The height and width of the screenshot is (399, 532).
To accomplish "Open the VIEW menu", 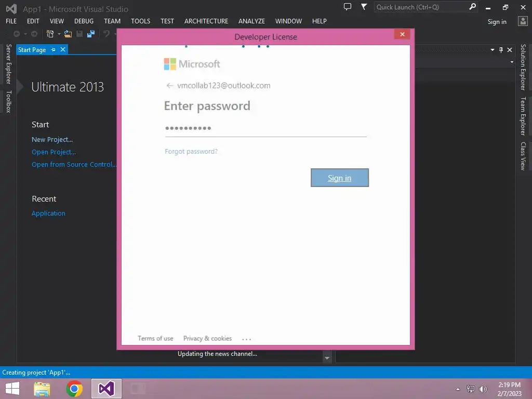I will pyautogui.click(x=57, y=21).
